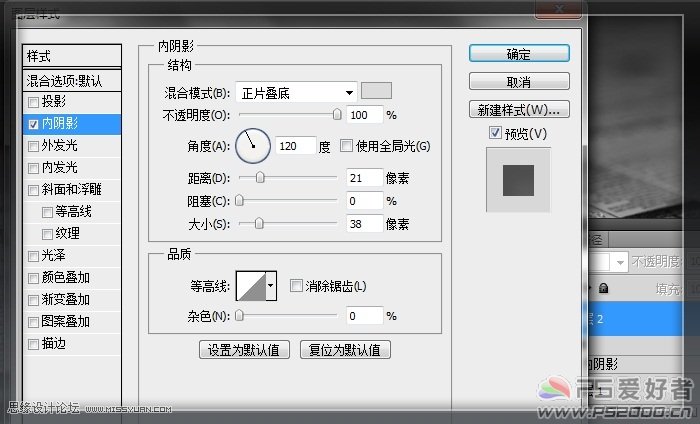The width and height of the screenshot is (700, 424).
Task: Open the 混合模式 blend mode dropdown
Action: pyautogui.click(x=296, y=93)
